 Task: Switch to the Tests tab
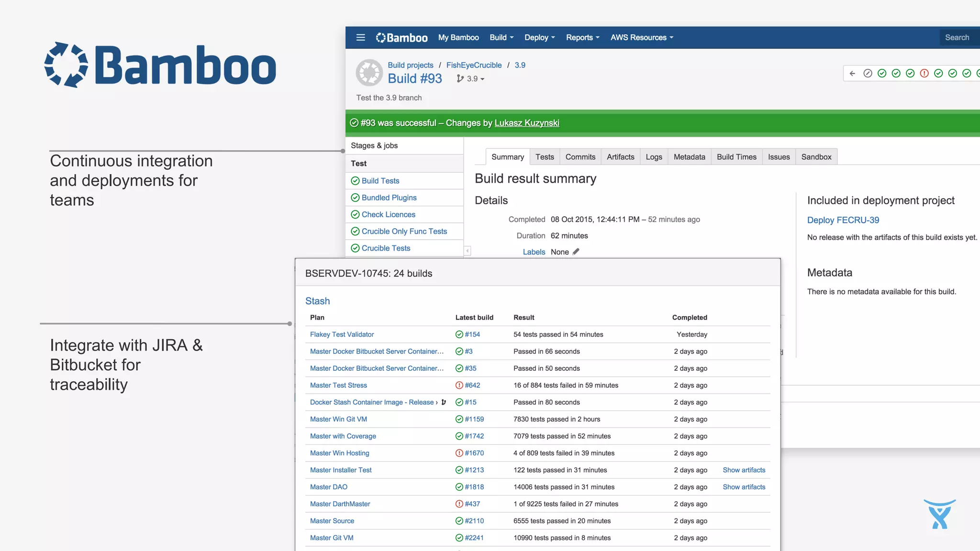point(545,157)
